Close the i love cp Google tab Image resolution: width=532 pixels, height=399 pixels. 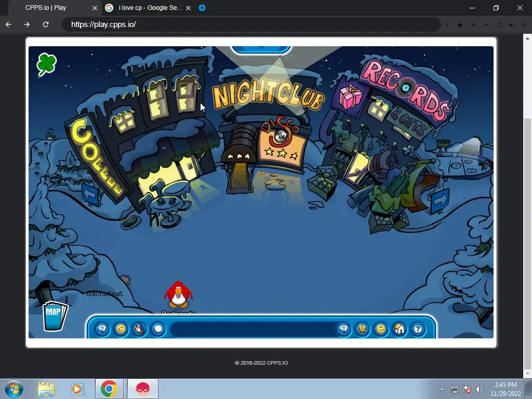[188, 8]
